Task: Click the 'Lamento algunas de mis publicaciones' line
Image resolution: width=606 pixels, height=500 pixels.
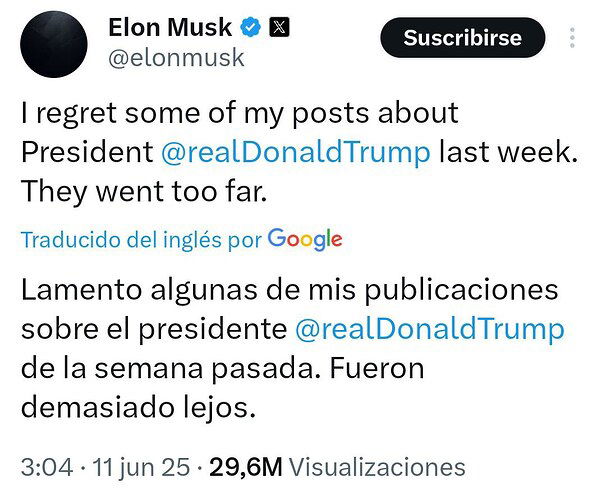Action: 289,290
